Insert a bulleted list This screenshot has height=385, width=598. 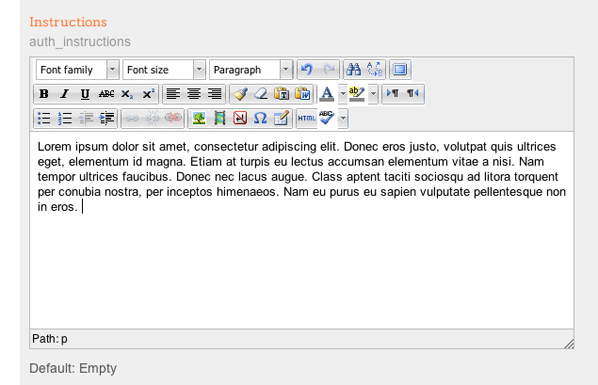pyautogui.click(x=44, y=118)
